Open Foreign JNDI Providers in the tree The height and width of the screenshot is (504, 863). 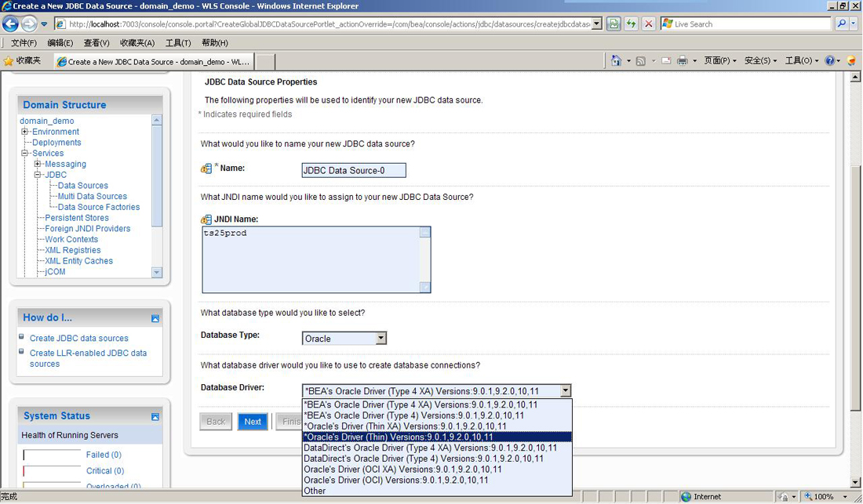pos(88,229)
